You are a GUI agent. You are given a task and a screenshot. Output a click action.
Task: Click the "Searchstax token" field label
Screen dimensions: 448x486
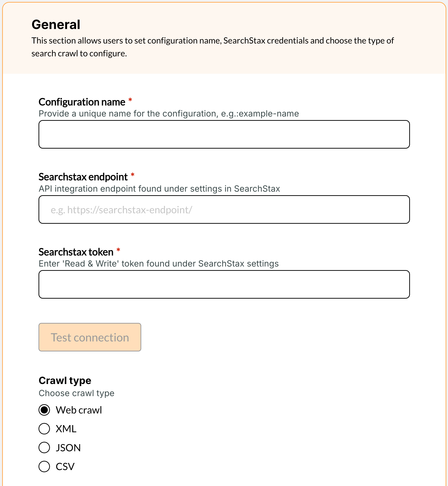(x=76, y=252)
